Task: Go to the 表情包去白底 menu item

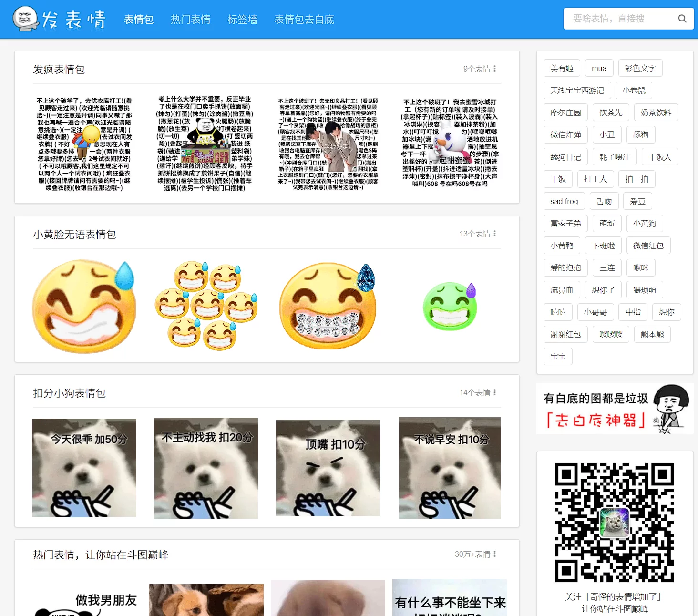Action: [x=304, y=20]
